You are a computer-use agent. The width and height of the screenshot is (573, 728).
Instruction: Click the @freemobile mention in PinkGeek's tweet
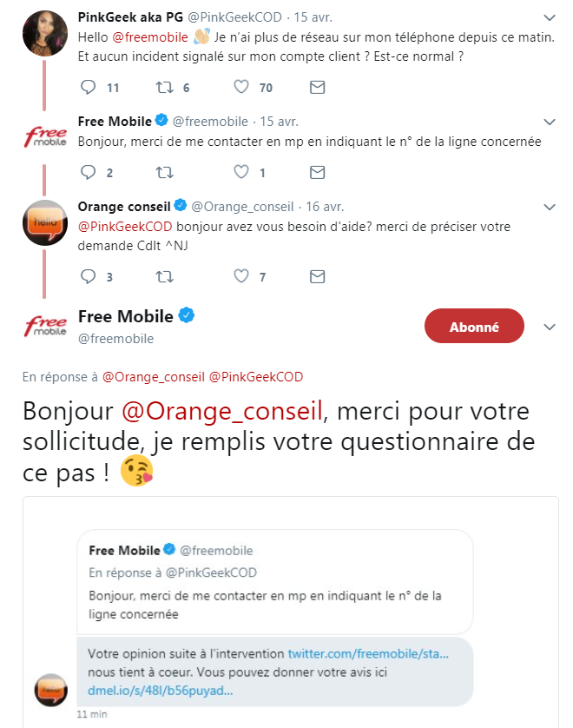tap(149, 36)
